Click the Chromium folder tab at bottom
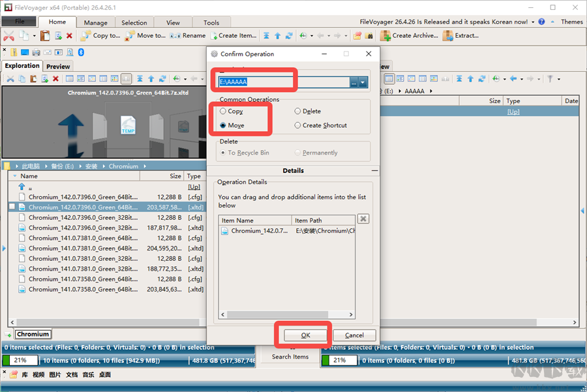The height and width of the screenshot is (392, 587). coord(33,334)
